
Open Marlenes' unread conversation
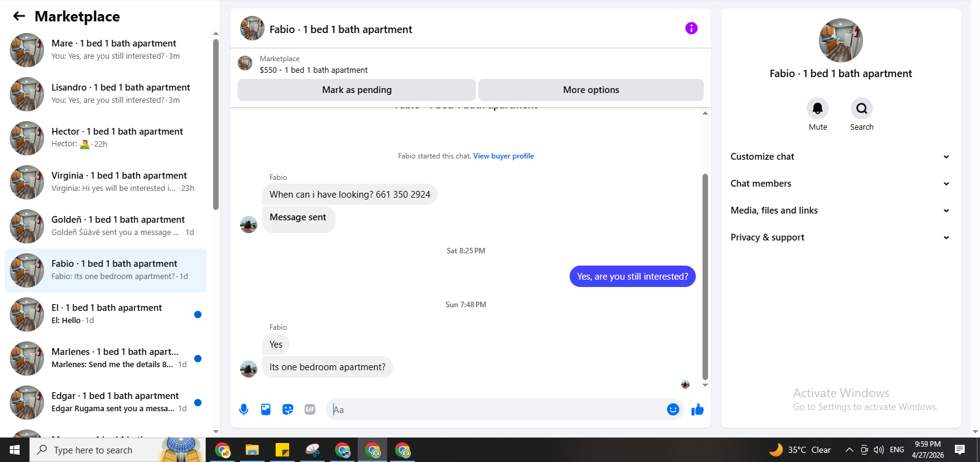[x=105, y=359]
